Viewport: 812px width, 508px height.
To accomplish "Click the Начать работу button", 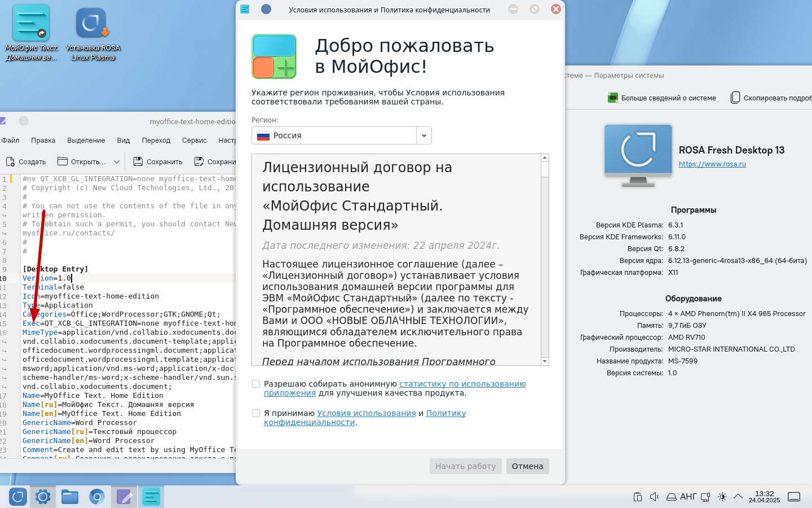I will click(466, 466).
